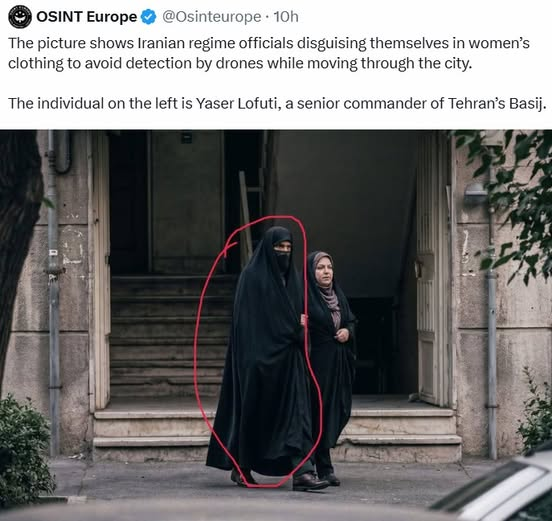552x521 pixels.
Task: Click the second tweet sentence about the left individual
Action: [277, 103]
